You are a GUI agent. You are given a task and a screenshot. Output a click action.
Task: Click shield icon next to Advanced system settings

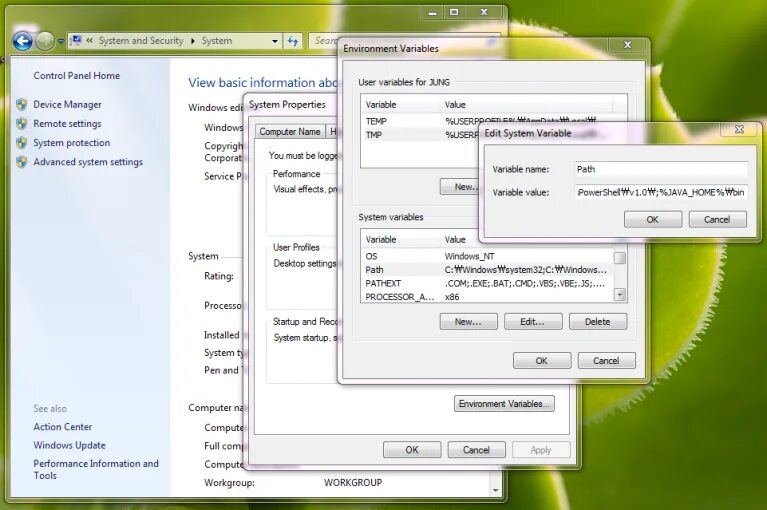click(22, 161)
